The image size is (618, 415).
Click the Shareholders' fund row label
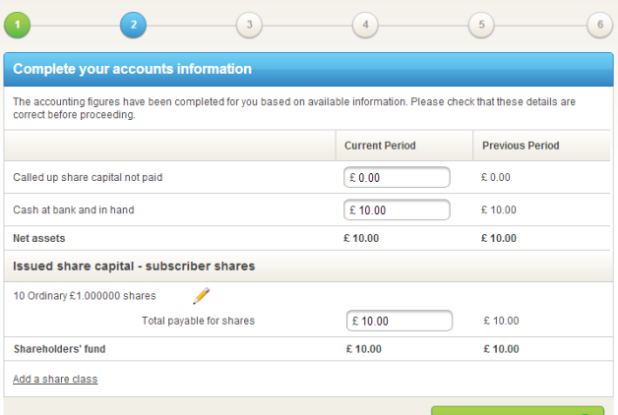(x=59, y=349)
